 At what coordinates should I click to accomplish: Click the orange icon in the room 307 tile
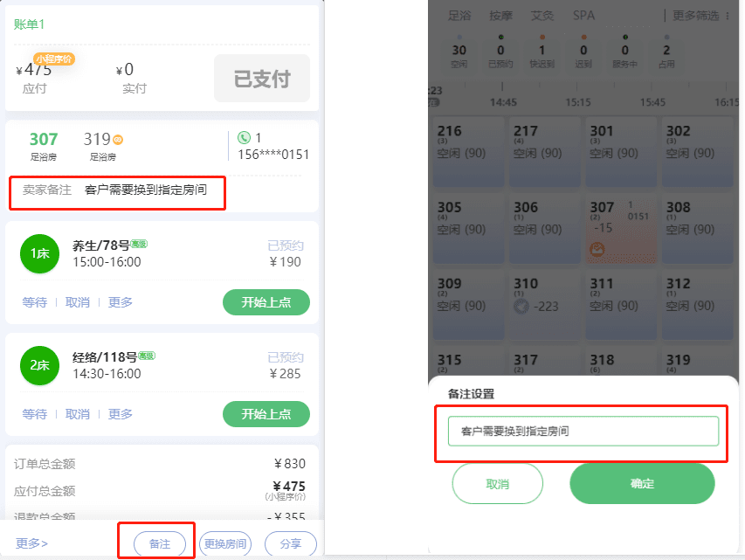coord(597,249)
